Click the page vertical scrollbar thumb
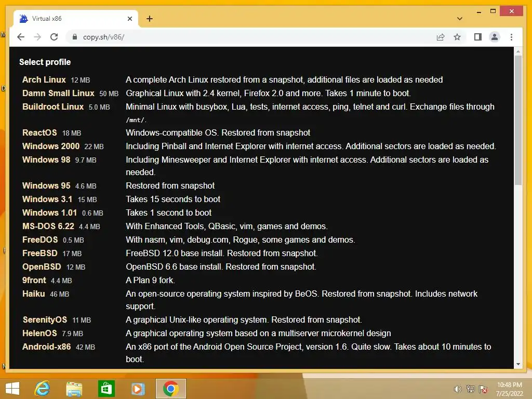 point(518,120)
